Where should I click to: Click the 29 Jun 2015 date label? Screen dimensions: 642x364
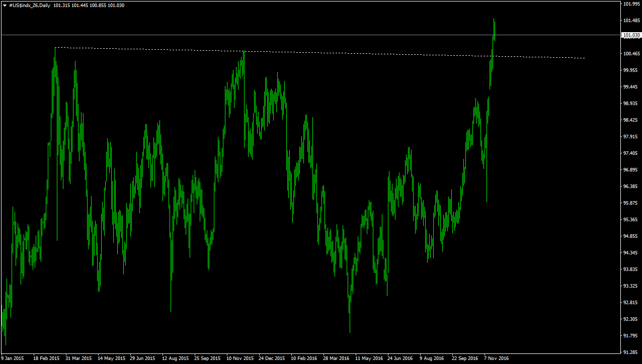click(x=142, y=358)
